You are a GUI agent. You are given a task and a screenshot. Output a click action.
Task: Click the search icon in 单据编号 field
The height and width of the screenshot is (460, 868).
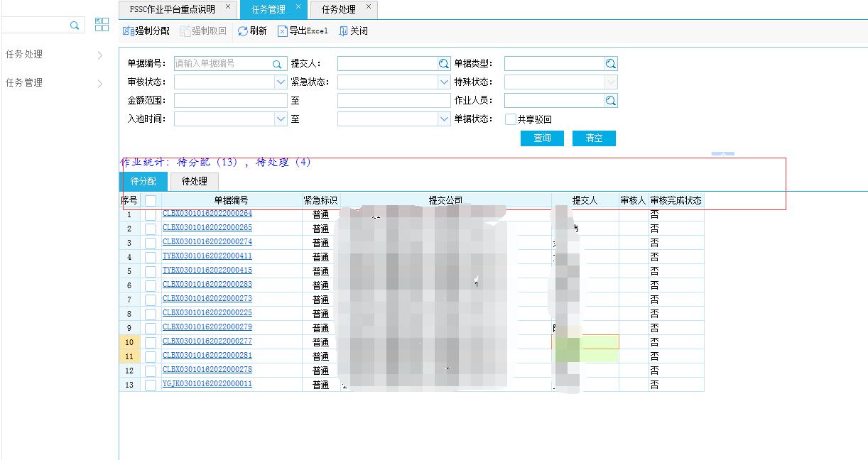pyautogui.click(x=277, y=64)
